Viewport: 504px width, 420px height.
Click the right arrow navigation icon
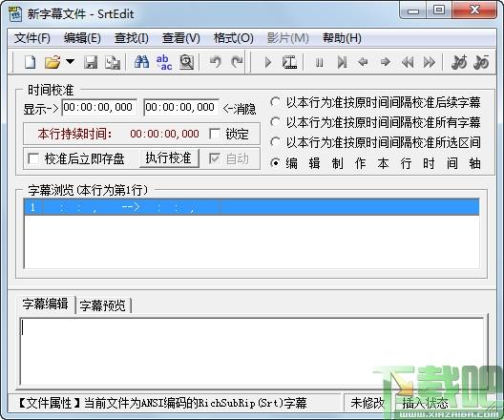(x=385, y=62)
